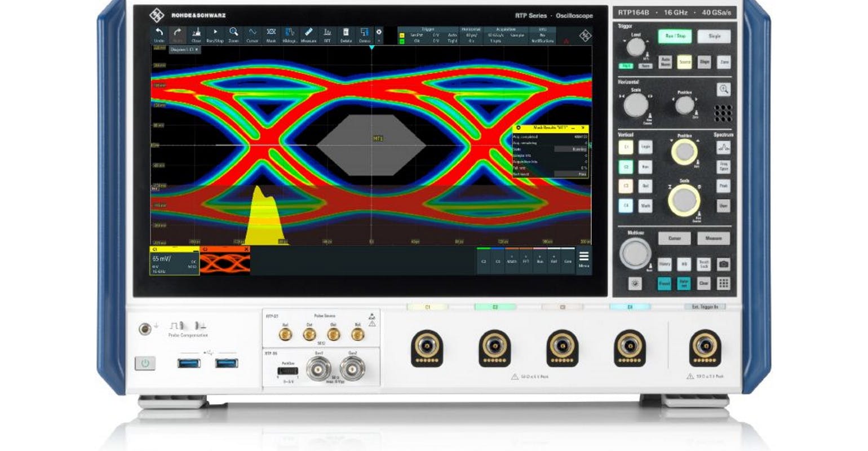Select the Zoom tool in the toolbar
This screenshot has height=451, width=868.
point(233,36)
